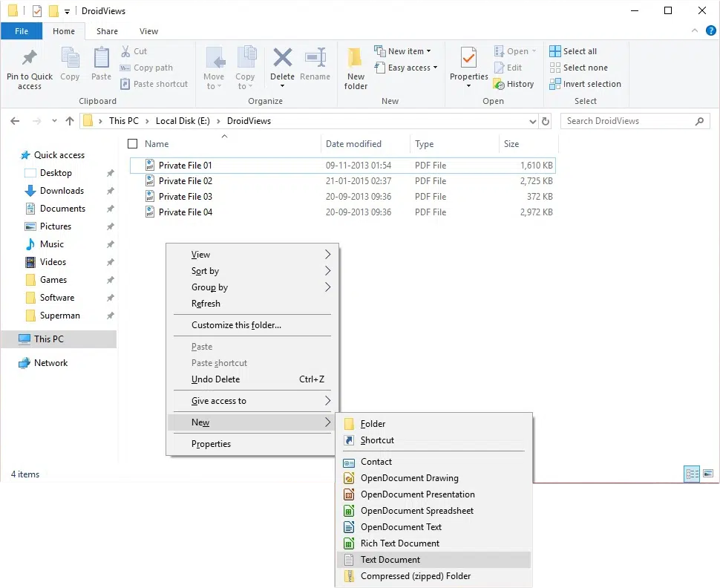720x588 pixels.
Task: Click Refresh in the context menu
Action: (x=205, y=303)
